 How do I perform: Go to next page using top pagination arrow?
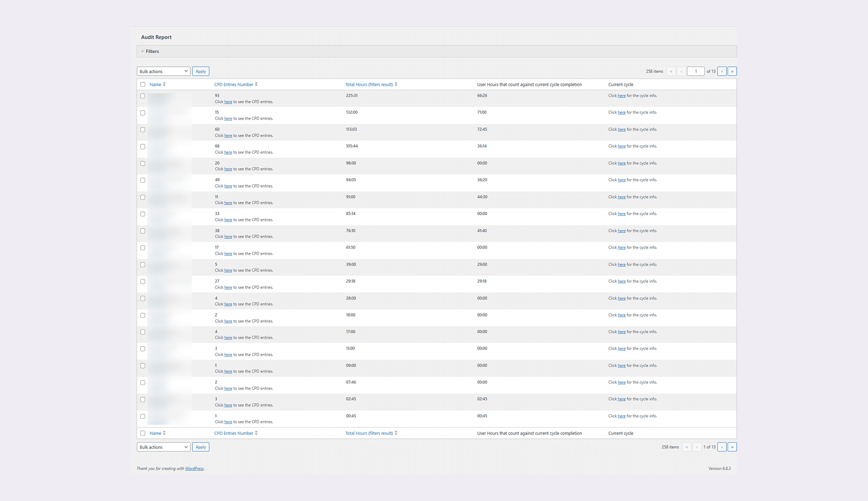[722, 71]
